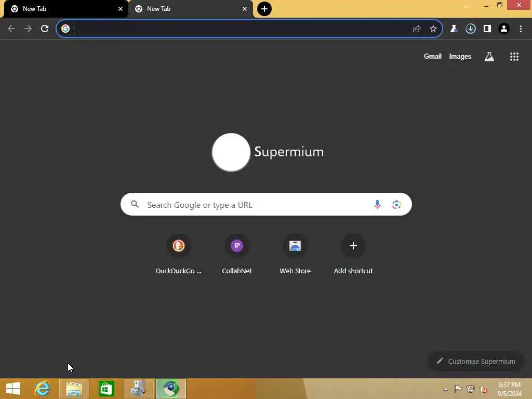Open the profile avatar menu
The width and height of the screenshot is (532, 399).
click(504, 29)
